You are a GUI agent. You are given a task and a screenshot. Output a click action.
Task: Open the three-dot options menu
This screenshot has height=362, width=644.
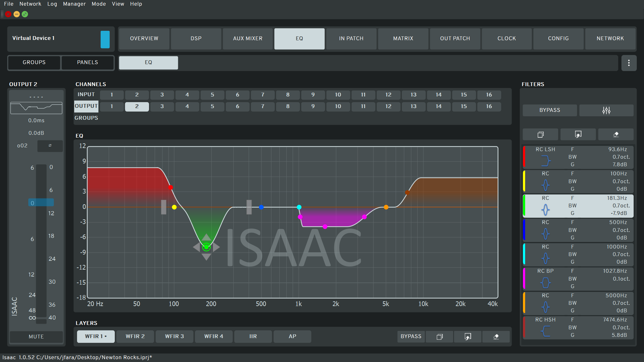pos(629,63)
